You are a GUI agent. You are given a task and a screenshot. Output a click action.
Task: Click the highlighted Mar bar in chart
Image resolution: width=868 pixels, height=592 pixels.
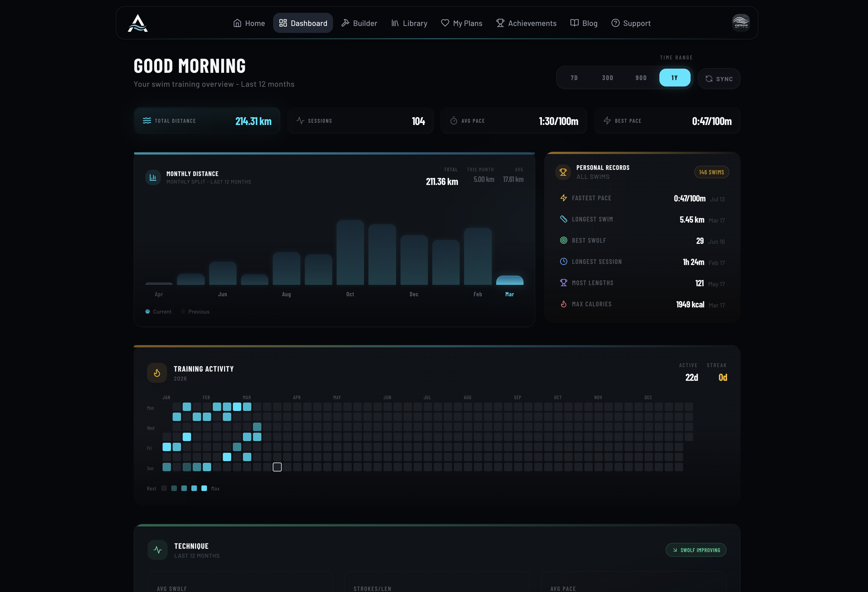(509, 280)
